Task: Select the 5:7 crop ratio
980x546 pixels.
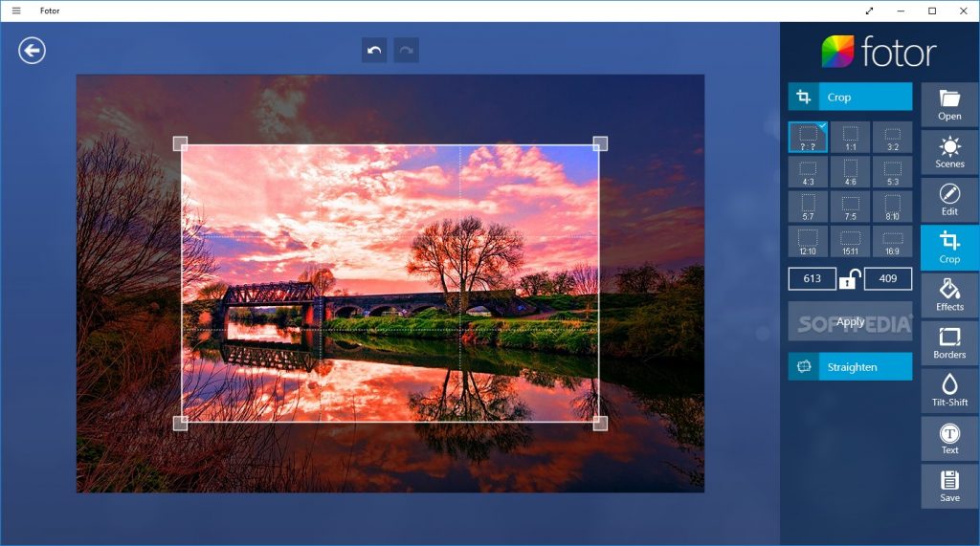Action: (x=808, y=207)
